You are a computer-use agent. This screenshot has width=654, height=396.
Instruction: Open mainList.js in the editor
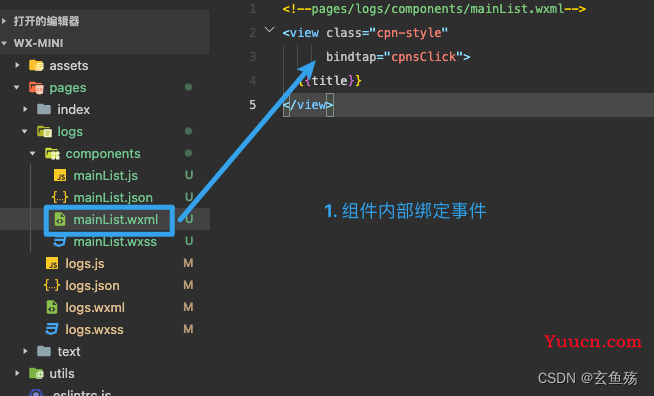(x=106, y=176)
